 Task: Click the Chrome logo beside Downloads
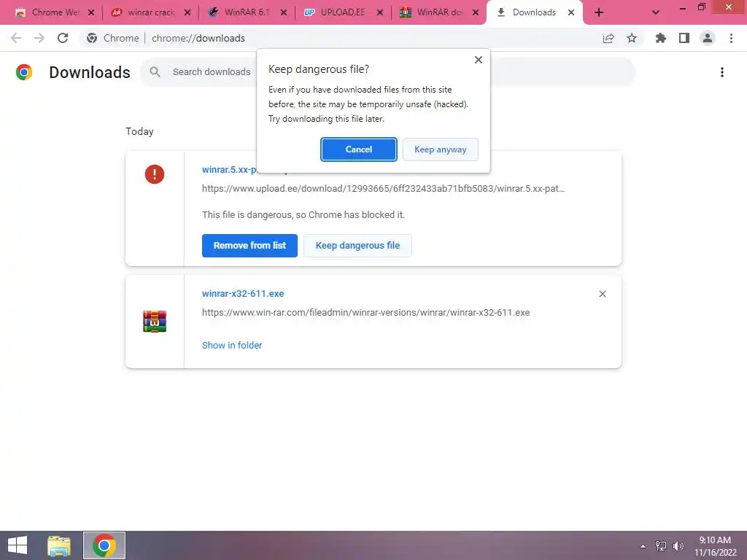[x=24, y=72]
